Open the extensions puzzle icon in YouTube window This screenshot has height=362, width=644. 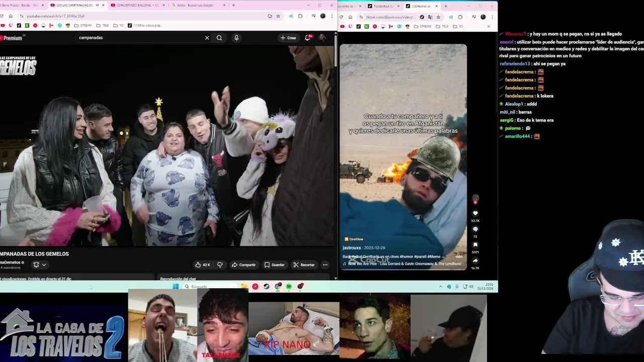[300, 16]
